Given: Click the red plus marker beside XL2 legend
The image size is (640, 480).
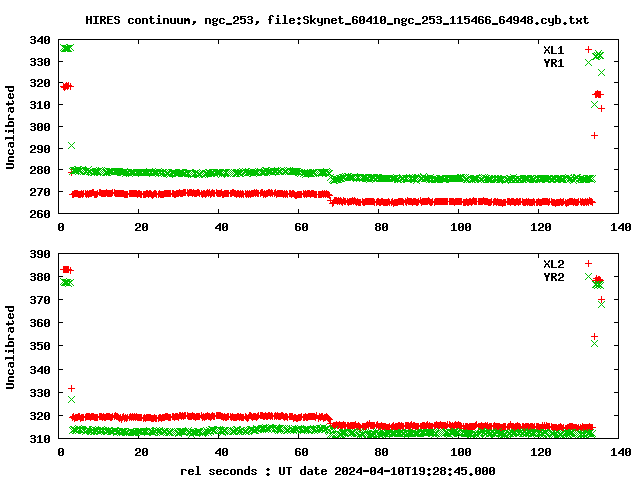Looking at the screenshot, I should (588, 263).
